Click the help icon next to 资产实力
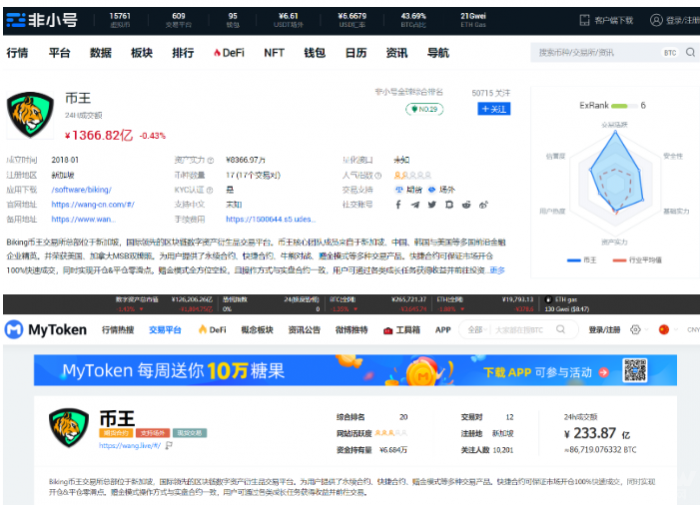Viewport: 700px width, 505px height. (210, 160)
